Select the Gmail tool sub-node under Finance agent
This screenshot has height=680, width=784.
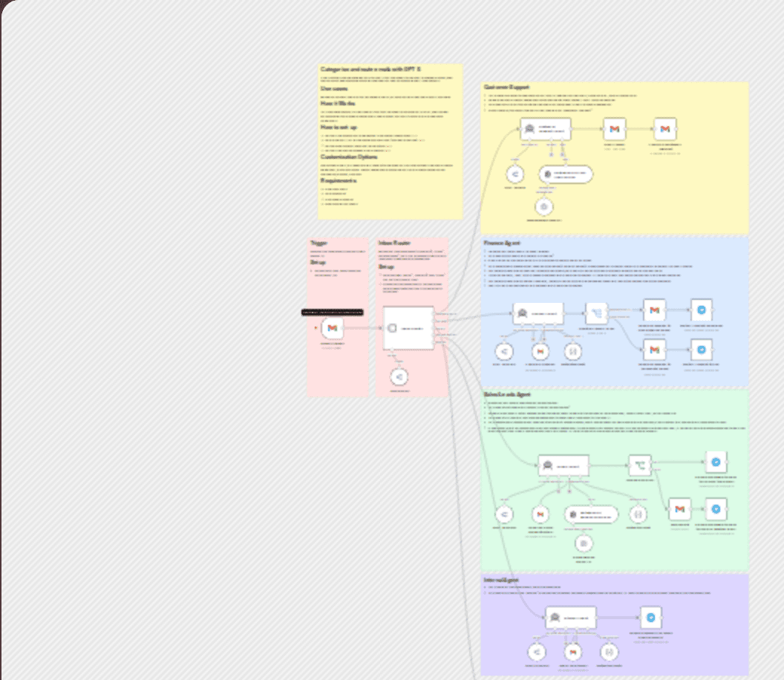click(x=540, y=351)
